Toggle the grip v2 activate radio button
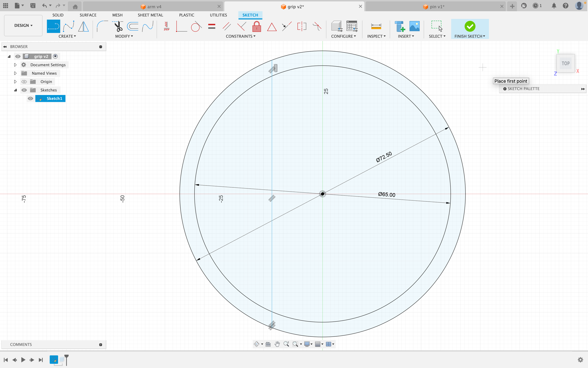588x368 pixels. point(55,56)
